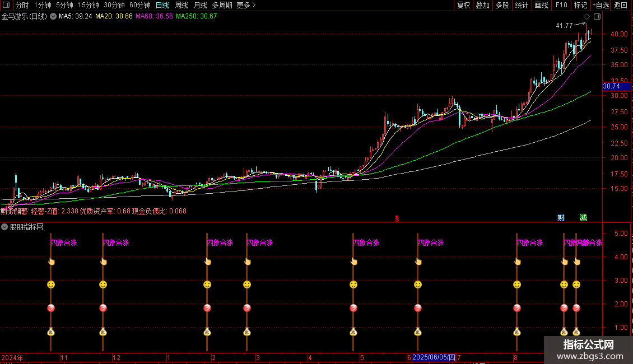Click the hand icon on first signal line
Viewport: 633px width, 364px height.
coord(52,262)
